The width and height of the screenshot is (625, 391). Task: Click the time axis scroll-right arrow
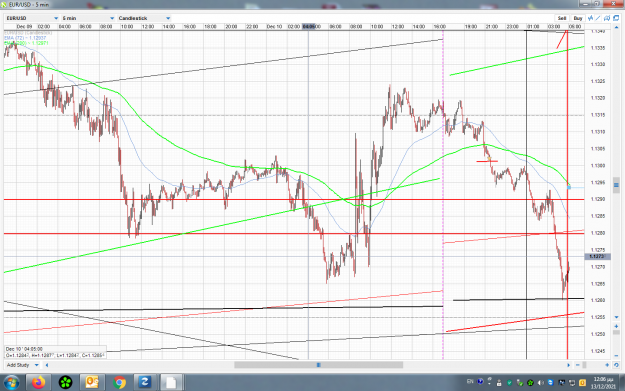click(568, 365)
